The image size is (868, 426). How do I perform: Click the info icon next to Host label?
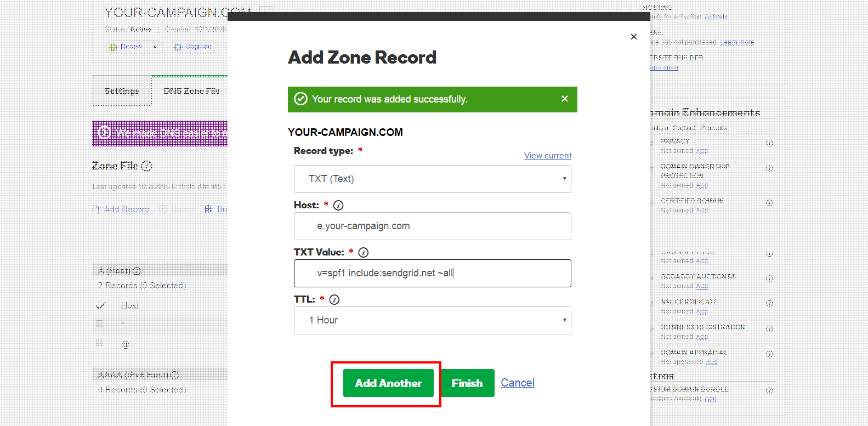tap(338, 206)
